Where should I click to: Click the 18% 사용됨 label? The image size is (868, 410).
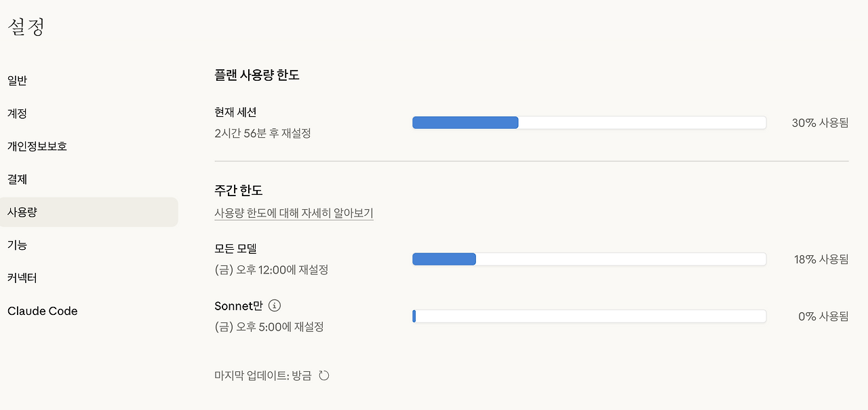[x=821, y=259]
